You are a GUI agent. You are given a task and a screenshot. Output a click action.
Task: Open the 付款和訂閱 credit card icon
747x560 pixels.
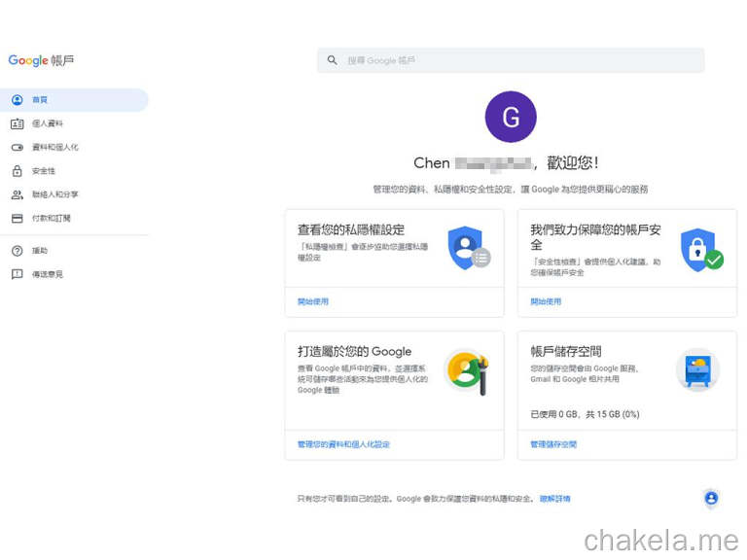point(18,218)
